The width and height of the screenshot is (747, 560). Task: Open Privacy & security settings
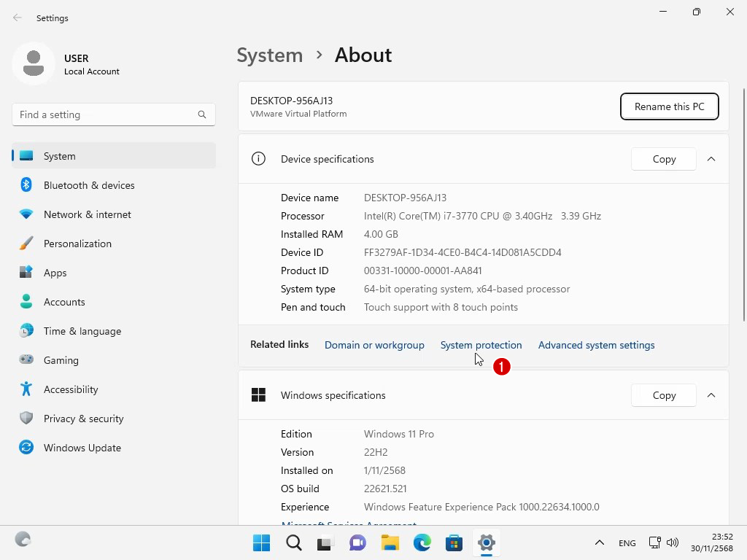pyautogui.click(x=83, y=419)
